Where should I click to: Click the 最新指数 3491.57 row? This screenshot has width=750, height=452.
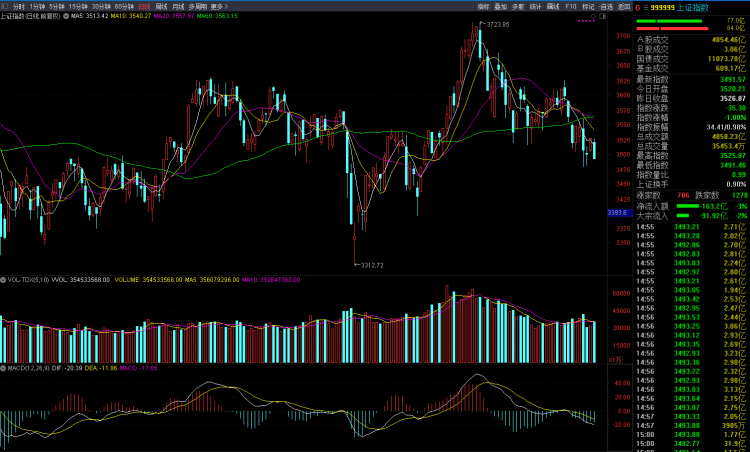click(691, 79)
